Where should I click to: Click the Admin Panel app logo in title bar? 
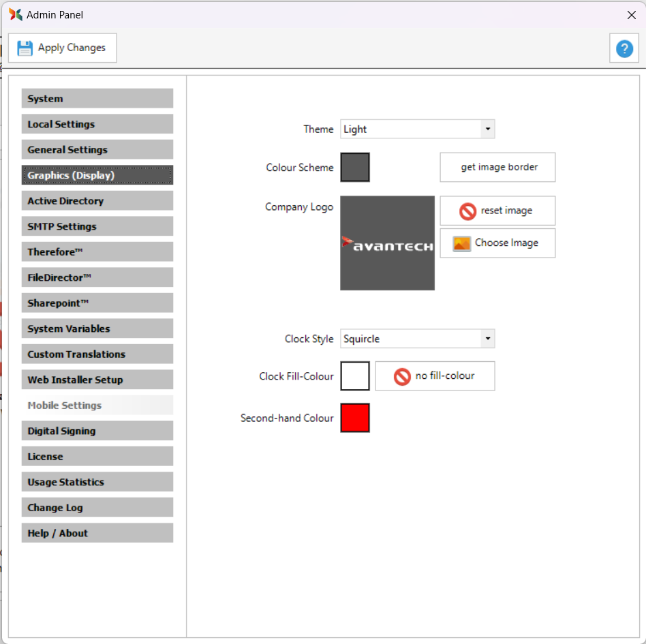[16, 14]
